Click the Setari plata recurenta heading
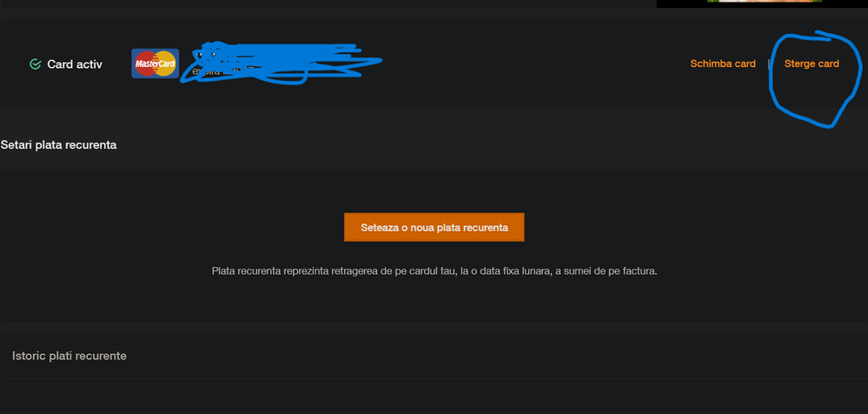 pos(59,145)
